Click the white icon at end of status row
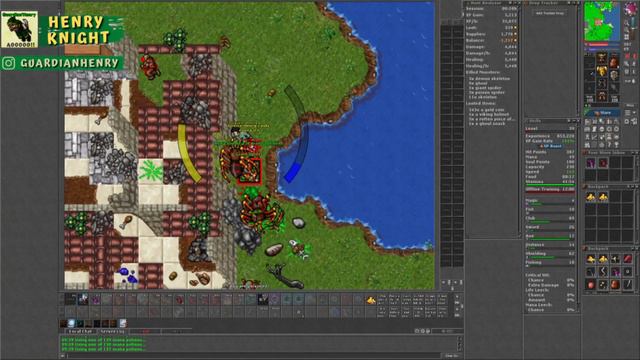Image resolution: width=640 pixels, height=360 pixels. (x=123, y=324)
